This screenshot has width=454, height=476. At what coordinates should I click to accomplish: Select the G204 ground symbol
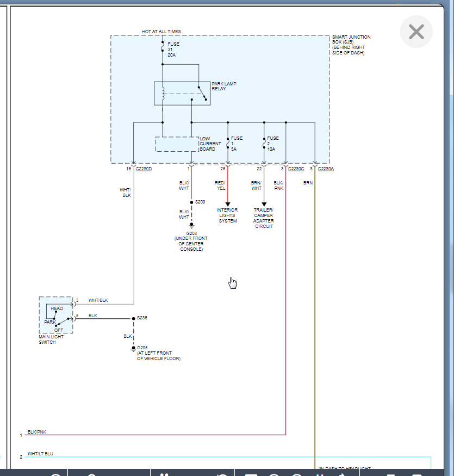point(191,225)
